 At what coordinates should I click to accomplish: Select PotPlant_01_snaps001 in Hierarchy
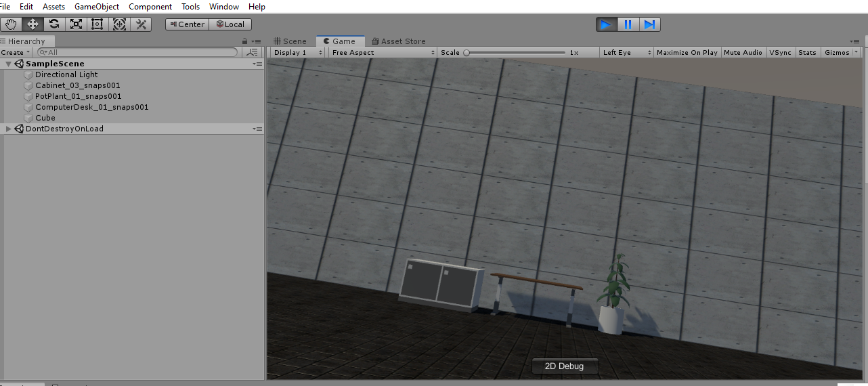pos(79,96)
